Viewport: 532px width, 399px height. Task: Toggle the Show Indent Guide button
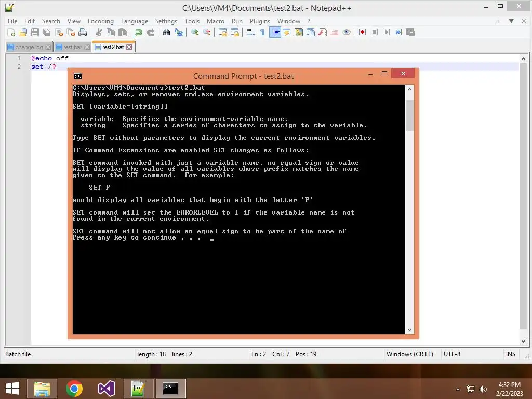pos(275,32)
